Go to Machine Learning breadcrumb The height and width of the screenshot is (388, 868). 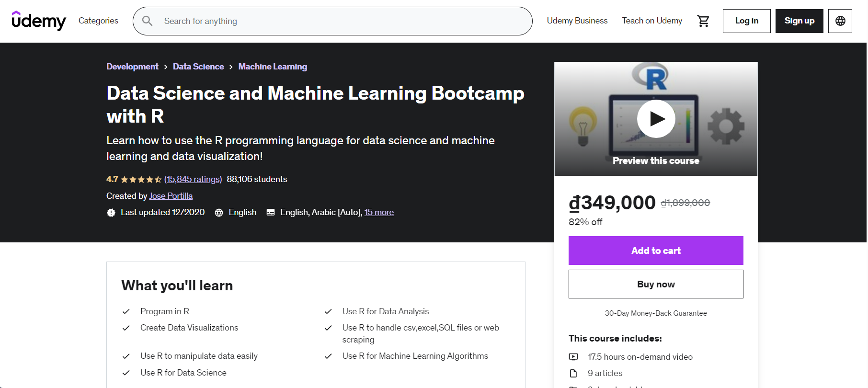coord(273,67)
